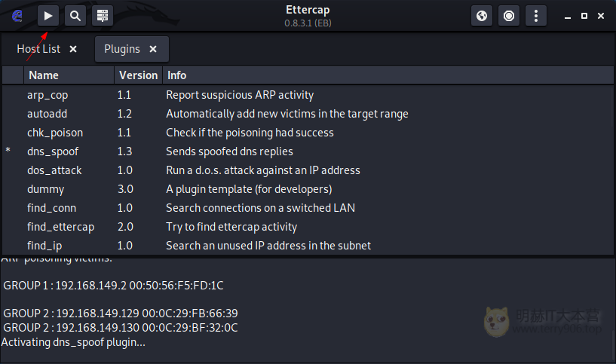The height and width of the screenshot is (364, 616).
Task: Switch to the Host List tab
Action: [38, 49]
